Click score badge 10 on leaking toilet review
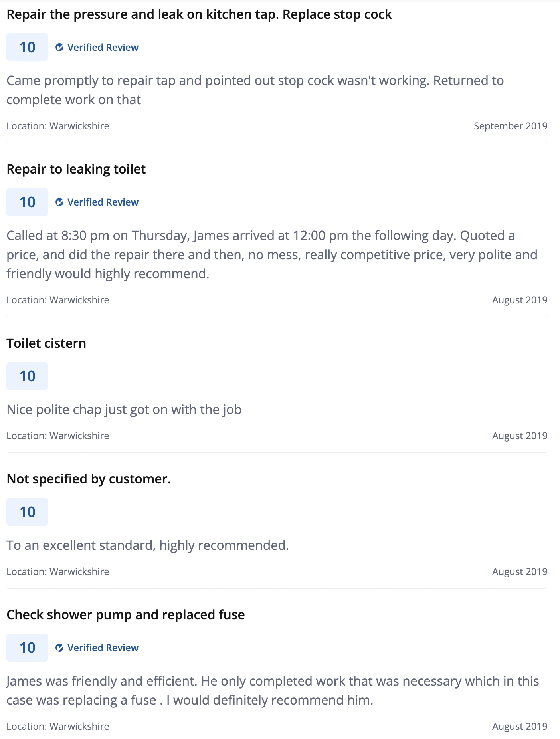The height and width of the screenshot is (739, 560). (x=27, y=202)
